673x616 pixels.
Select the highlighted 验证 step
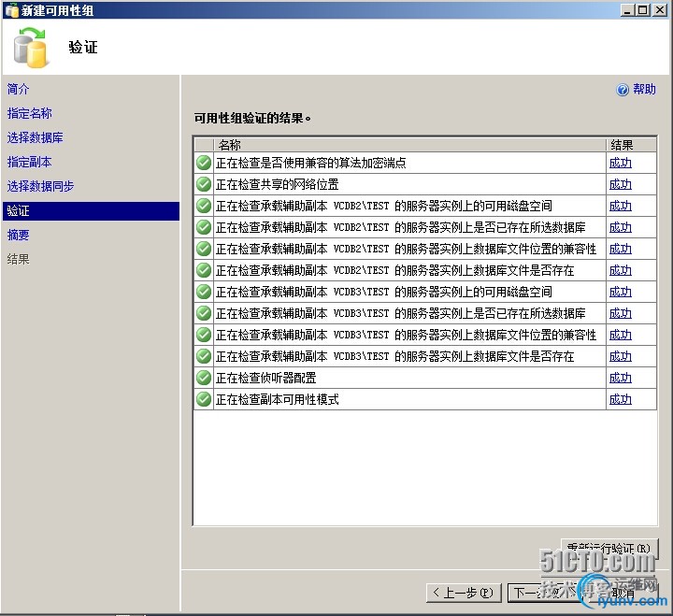[91, 211]
